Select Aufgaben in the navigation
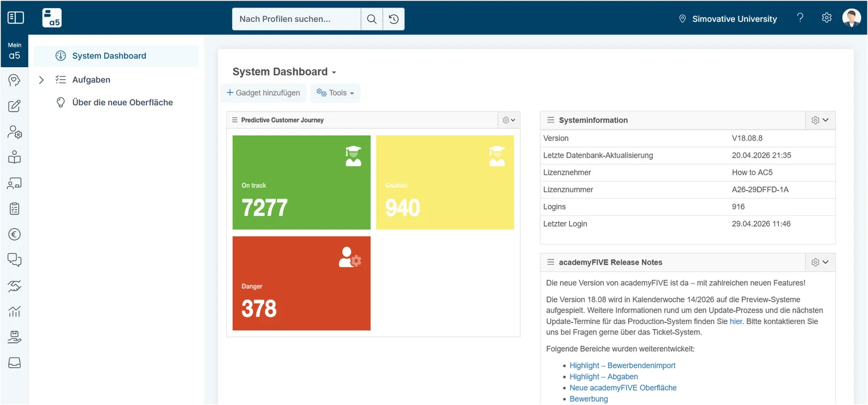 [91, 80]
